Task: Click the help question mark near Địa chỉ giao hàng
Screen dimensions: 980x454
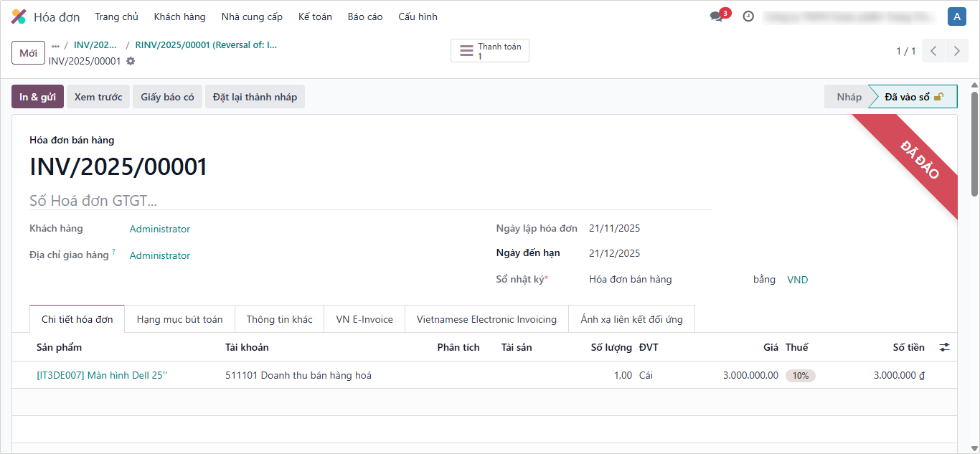Action: (113, 252)
